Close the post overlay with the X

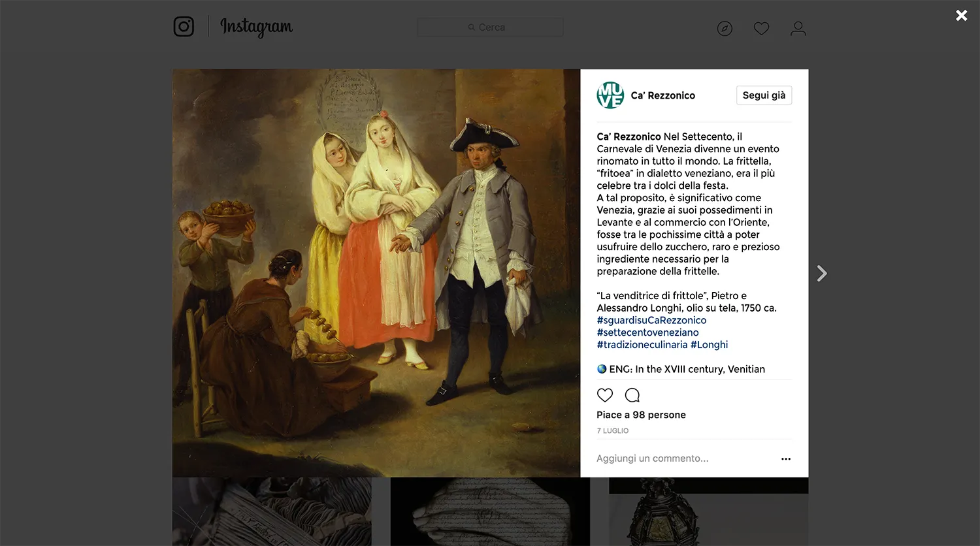click(962, 15)
